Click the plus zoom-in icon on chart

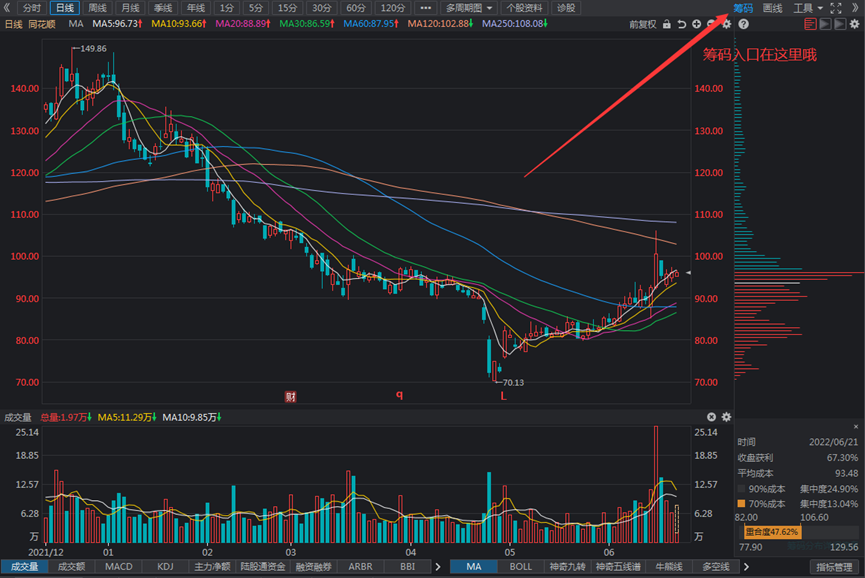pos(697,23)
